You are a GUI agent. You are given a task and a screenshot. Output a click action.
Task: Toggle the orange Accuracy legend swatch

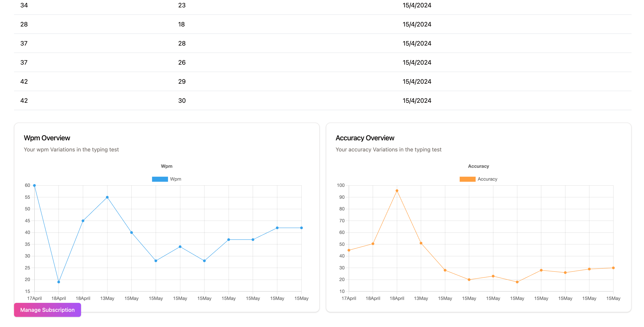[x=467, y=179]
